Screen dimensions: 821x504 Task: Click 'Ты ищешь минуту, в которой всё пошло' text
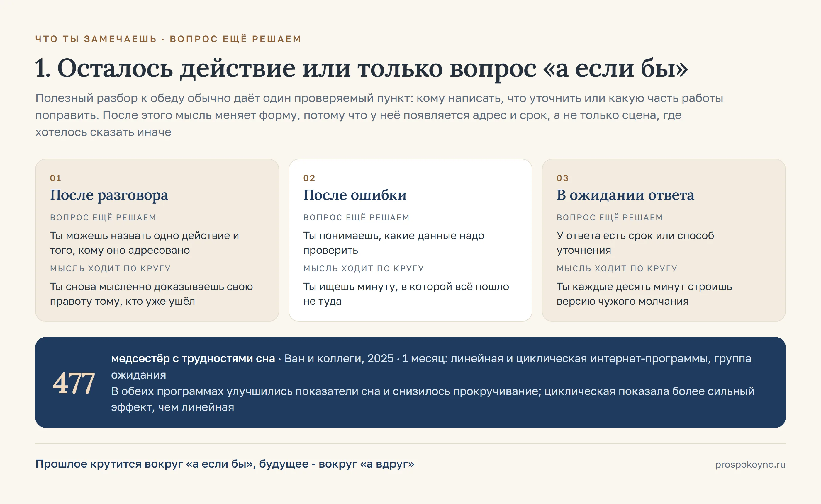click(x=406, y=294)
